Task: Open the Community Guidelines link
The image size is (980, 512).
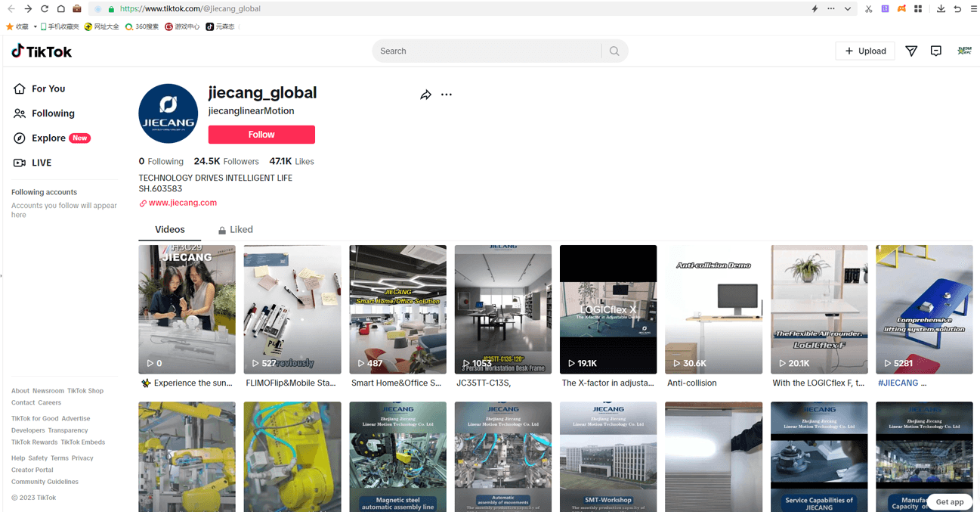Action: click(x=45, y=482)
